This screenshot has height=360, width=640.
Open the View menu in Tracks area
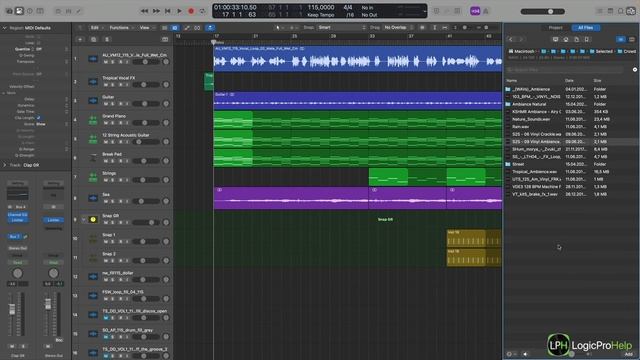coord(147,28)
